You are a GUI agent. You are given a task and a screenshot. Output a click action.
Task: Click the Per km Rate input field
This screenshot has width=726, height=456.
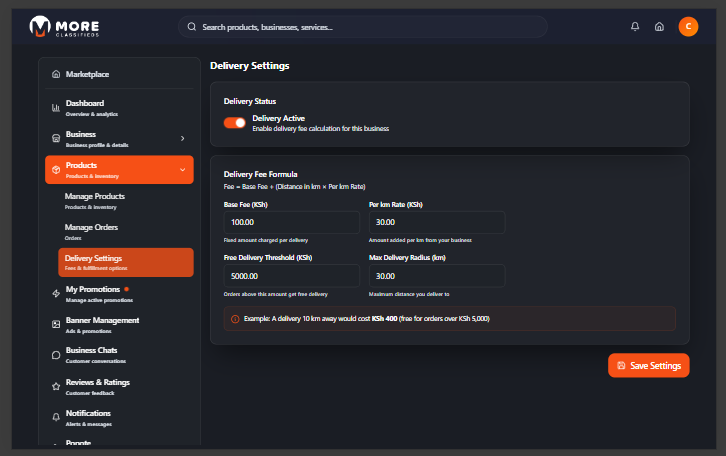coord(436,223)
